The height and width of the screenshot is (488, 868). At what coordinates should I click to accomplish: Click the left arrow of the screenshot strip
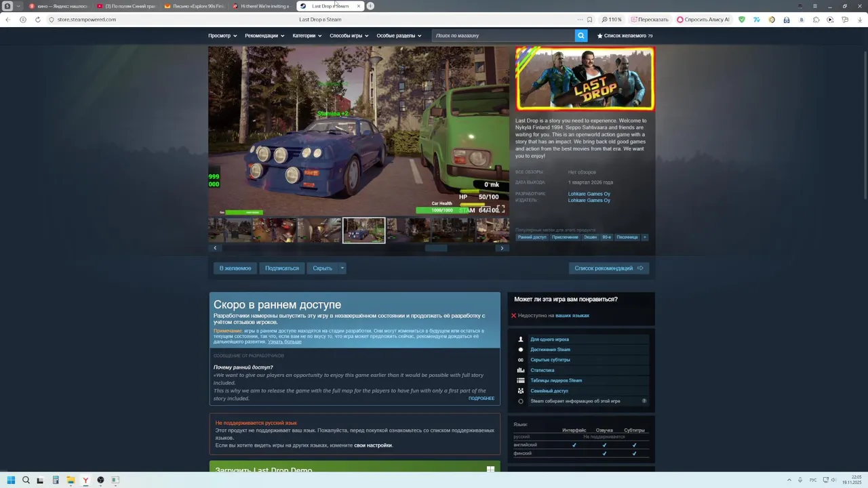[215, 248]
